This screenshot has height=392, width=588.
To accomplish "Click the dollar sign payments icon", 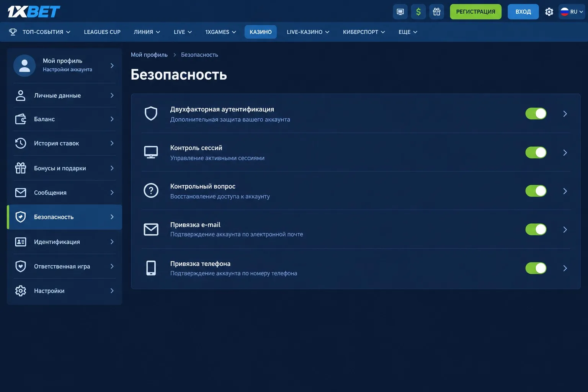I will tap(418, 12).
